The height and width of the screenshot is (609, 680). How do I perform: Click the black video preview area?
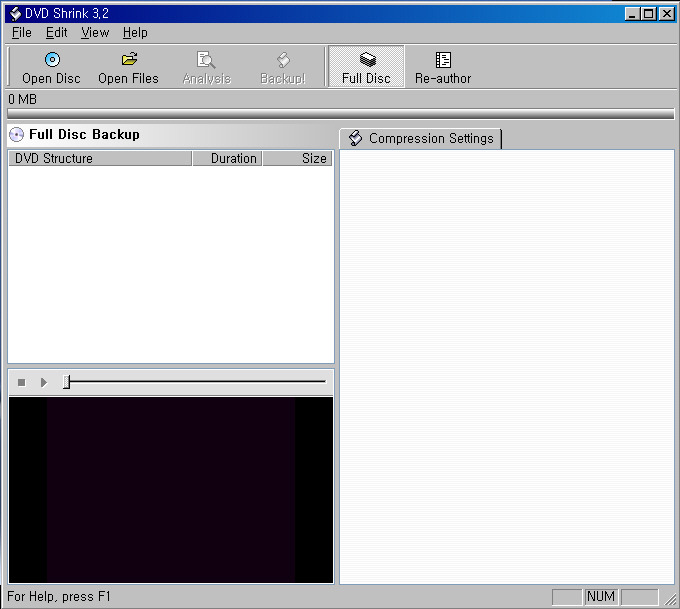[x=171, y=490]
